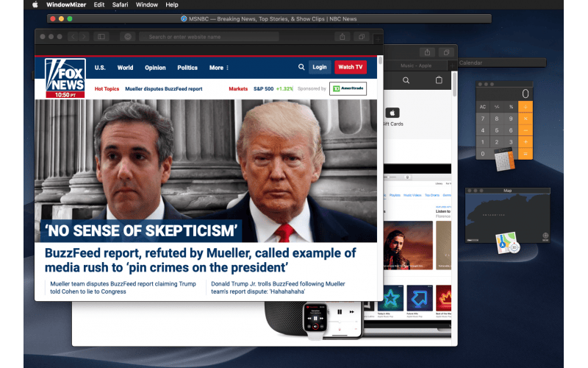
Task: Click the Calculator app icon overlay
Action: (x=504, y=159)
